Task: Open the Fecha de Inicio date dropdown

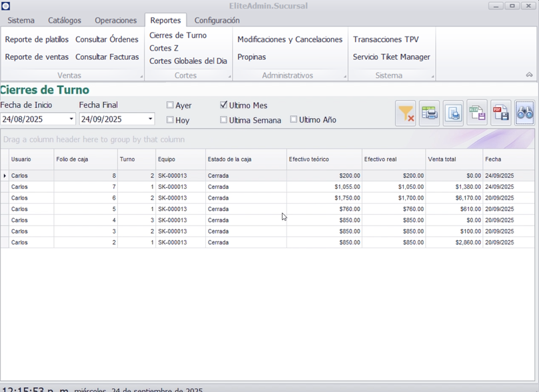Action: point(71,119)
